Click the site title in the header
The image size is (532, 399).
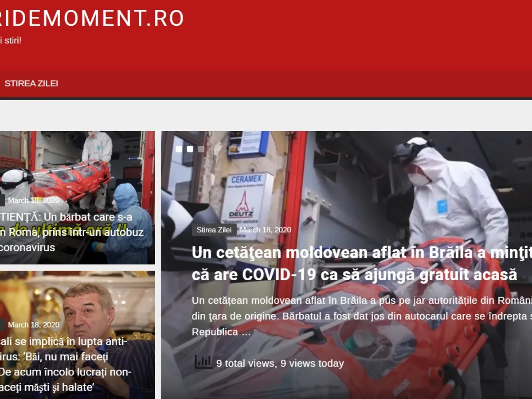[x=91, y=18]
